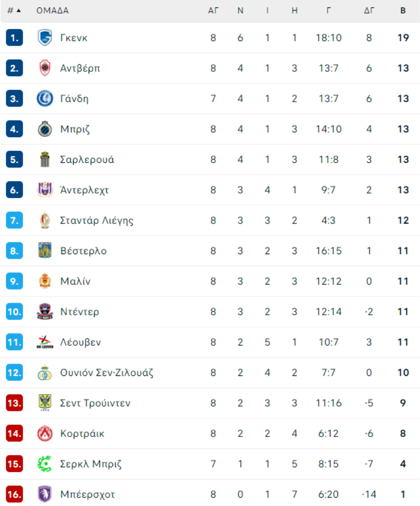Sort standings by the Β points header

(403, 11)
